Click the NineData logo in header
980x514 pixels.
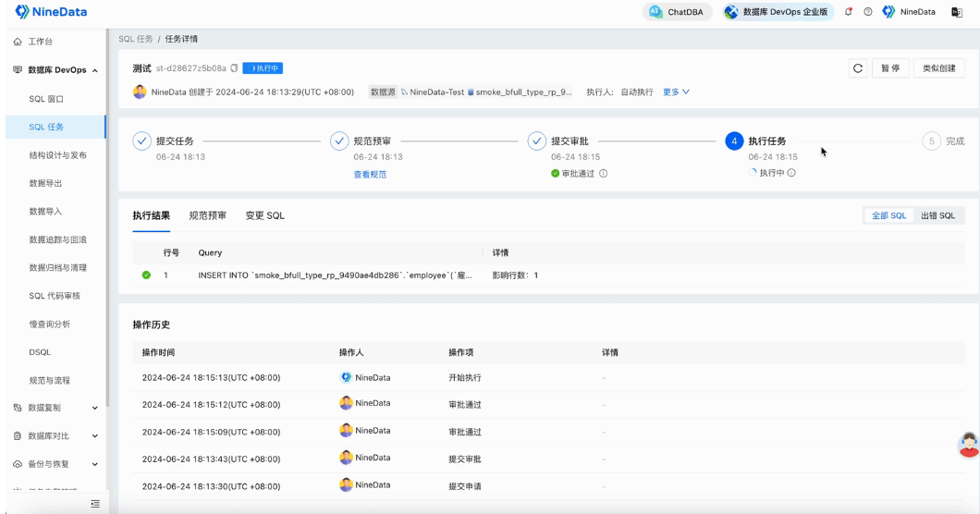(x=51, y=12)
